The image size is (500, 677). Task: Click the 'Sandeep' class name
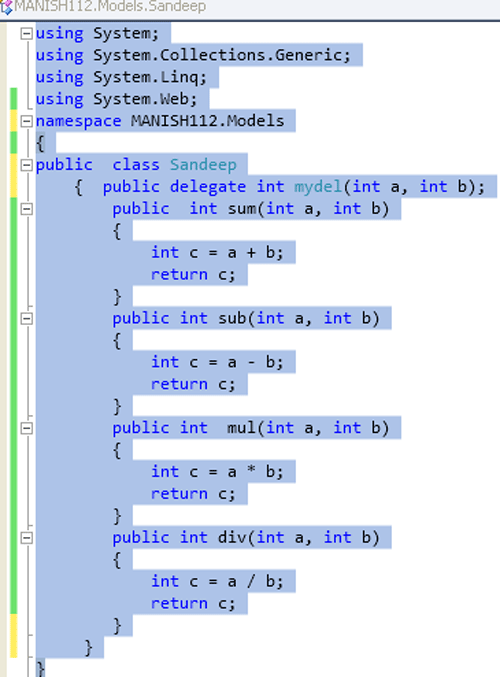pyautogui.click(x=203, y=165)
